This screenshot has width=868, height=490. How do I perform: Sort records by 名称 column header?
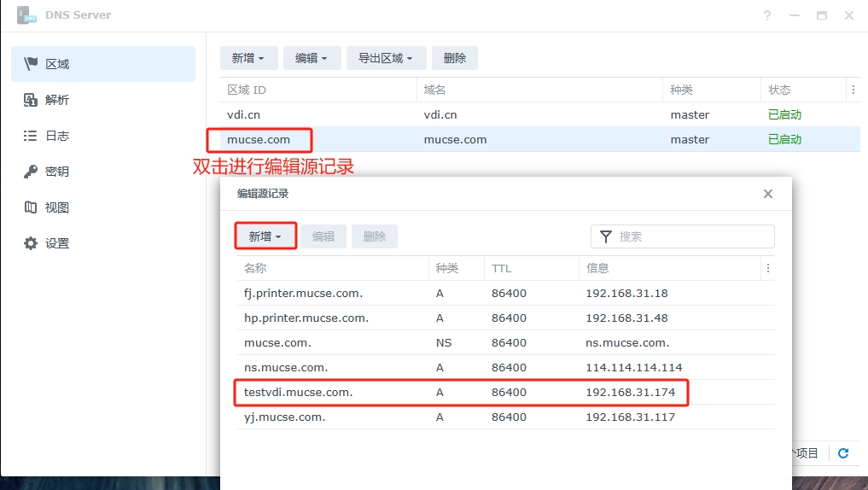coord(333,268)
